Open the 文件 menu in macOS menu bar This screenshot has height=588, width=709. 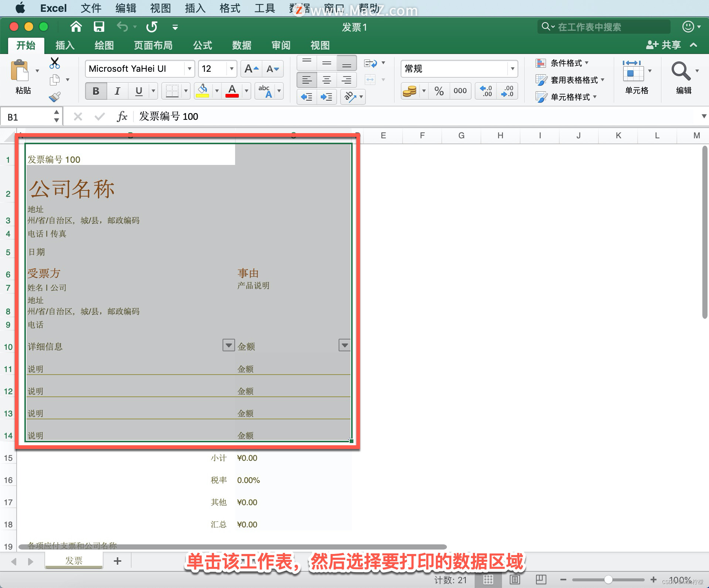point(91,8)
